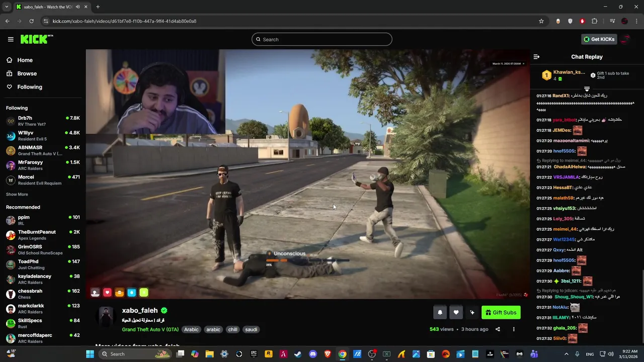The image size is (644, 362).
Task: Open Epic Games Launcher from taskbar
Action: pyautogui.click(x=254, y=354)
